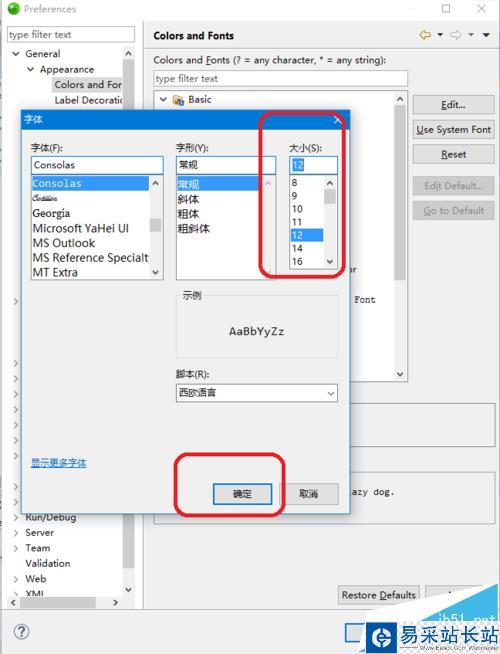Viewport: 500px width, 654px height.
Task: Select font size 12 in list
Action: [307, 235]
